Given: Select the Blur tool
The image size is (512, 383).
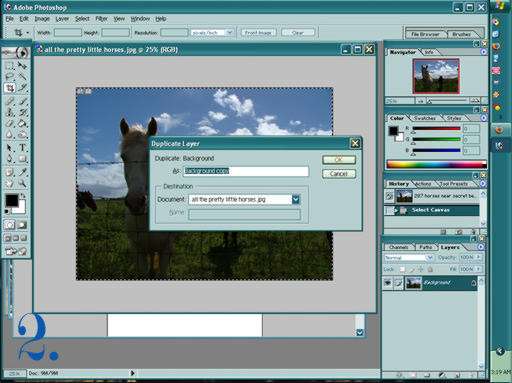Looking at the screenshot, I should point(10,135).
